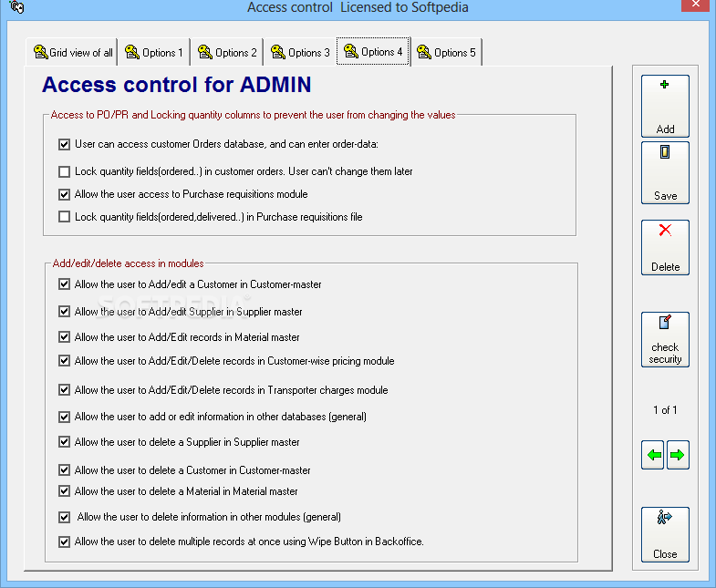
Task: Toggle delete Customer in Customer-master checkbox
Action: (65, 470)
